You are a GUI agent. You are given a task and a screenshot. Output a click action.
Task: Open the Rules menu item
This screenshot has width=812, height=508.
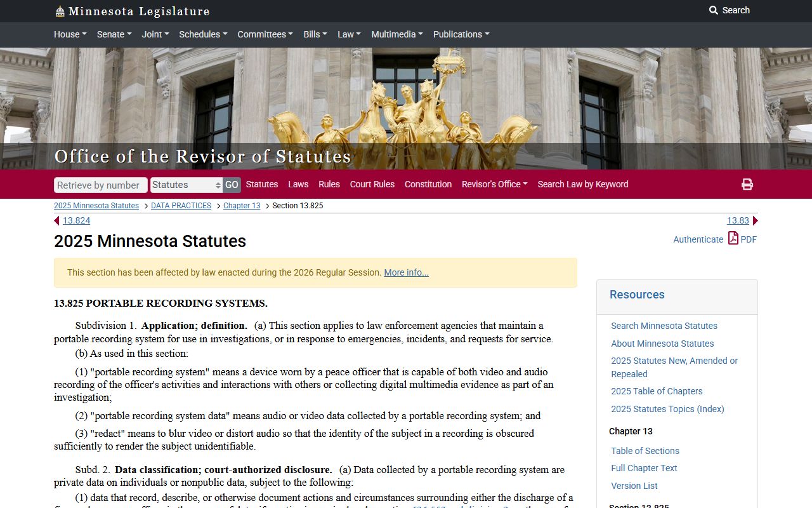[329, 184]
